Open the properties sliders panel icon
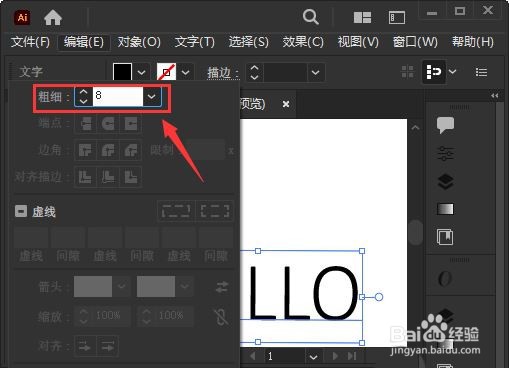The width and height of the screenshot is (509, 368). coord(445,154)
